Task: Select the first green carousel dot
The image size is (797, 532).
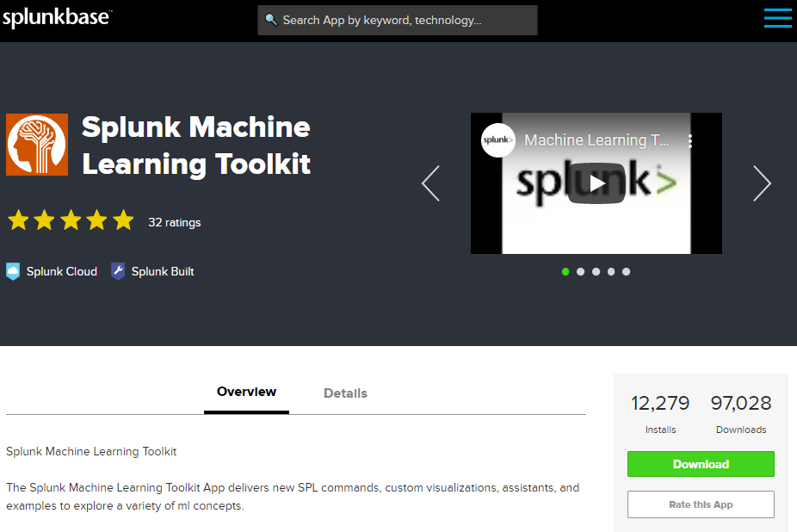Action: coord(565,271)
